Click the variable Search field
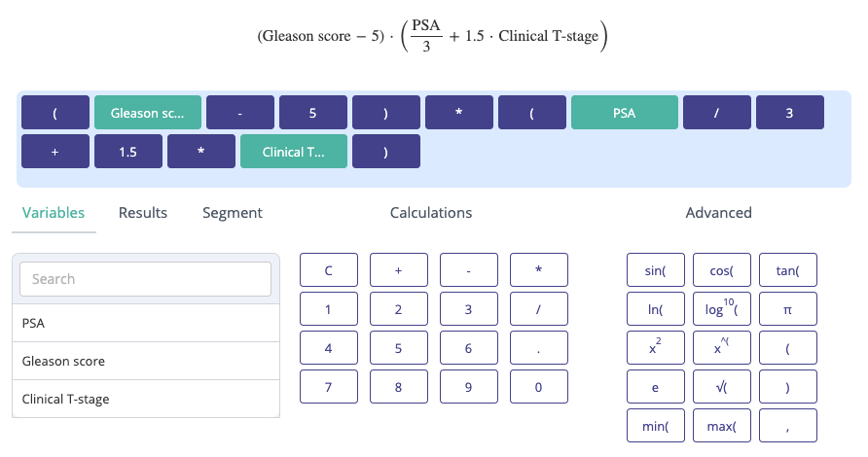This screenshot has height=457, width=868. [x=145, y=279]
